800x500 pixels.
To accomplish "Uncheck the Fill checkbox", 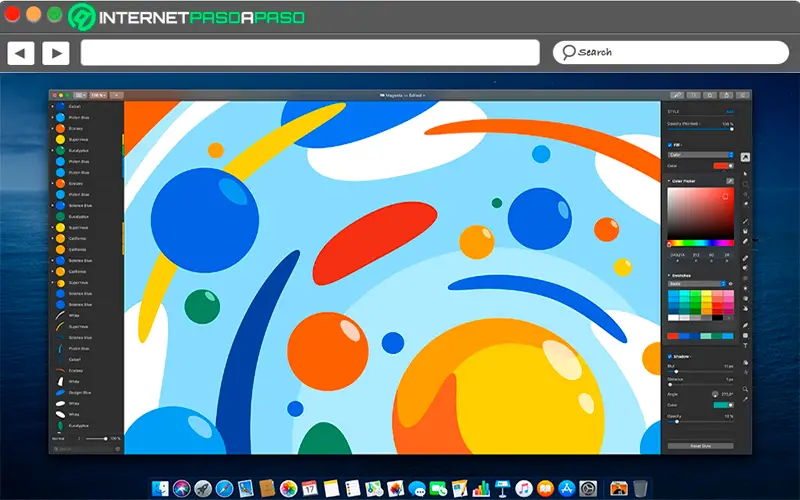I will coord(670,145).
